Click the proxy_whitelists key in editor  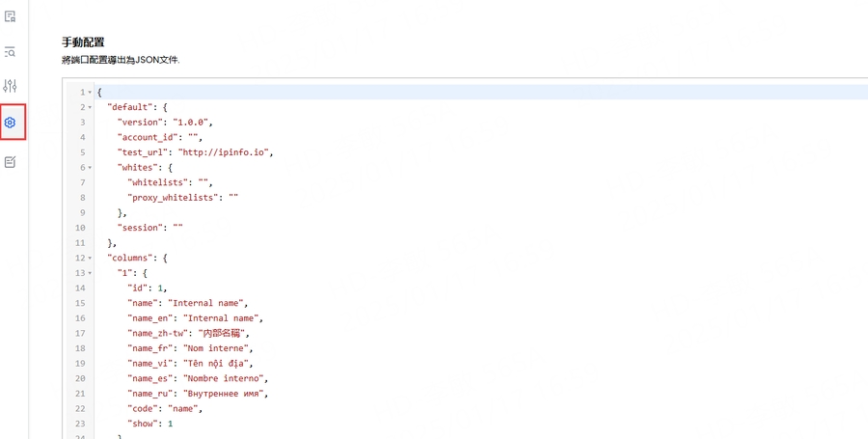(x=174, y=198)
